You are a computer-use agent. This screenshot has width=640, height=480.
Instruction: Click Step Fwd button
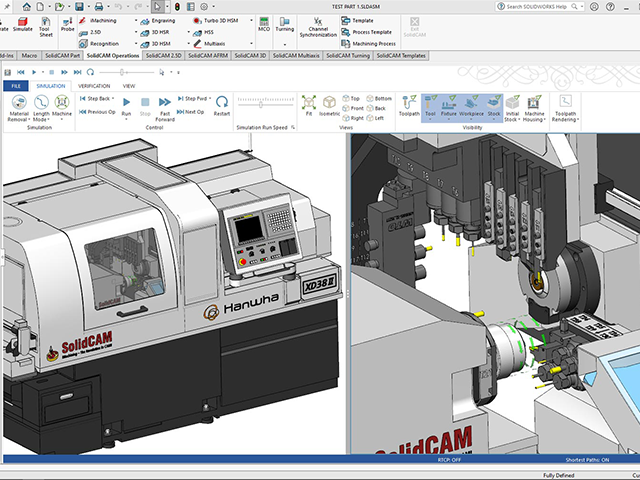(192, 99)
